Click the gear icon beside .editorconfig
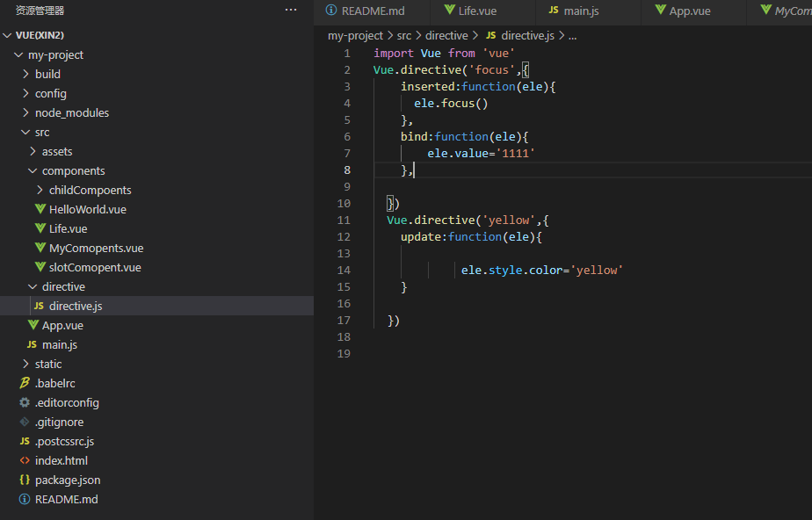This screenshot has height=520, width=812. (x=25, y=402)
